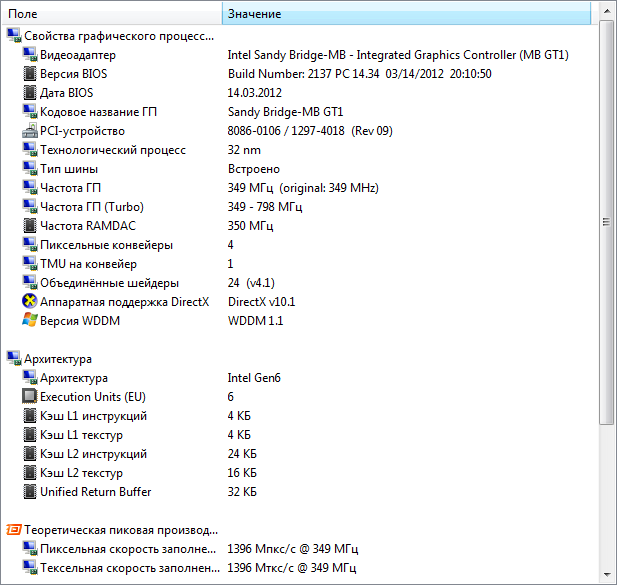Click the icon beside Пиксельная скорость заполне...
The width and height of the screenshot is (617, 585).
[x=30, y=548]
